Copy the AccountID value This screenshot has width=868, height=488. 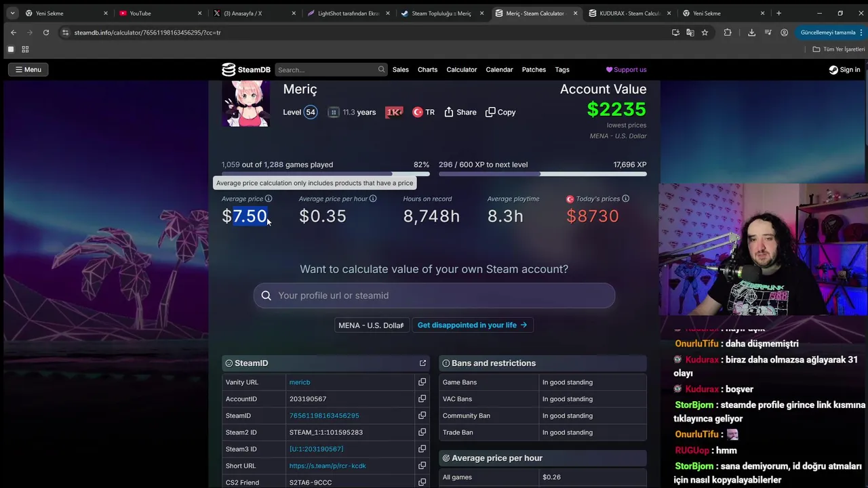pos(422,399)
